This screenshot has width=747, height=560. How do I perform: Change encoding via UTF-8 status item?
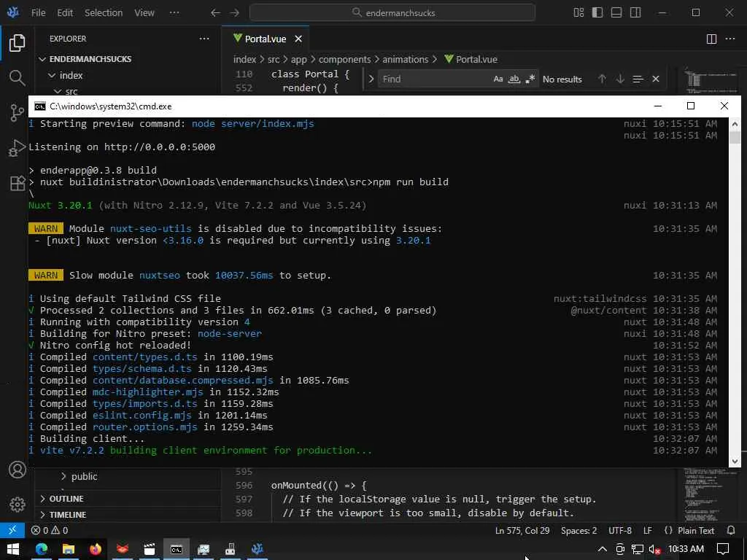pos(620,531)
